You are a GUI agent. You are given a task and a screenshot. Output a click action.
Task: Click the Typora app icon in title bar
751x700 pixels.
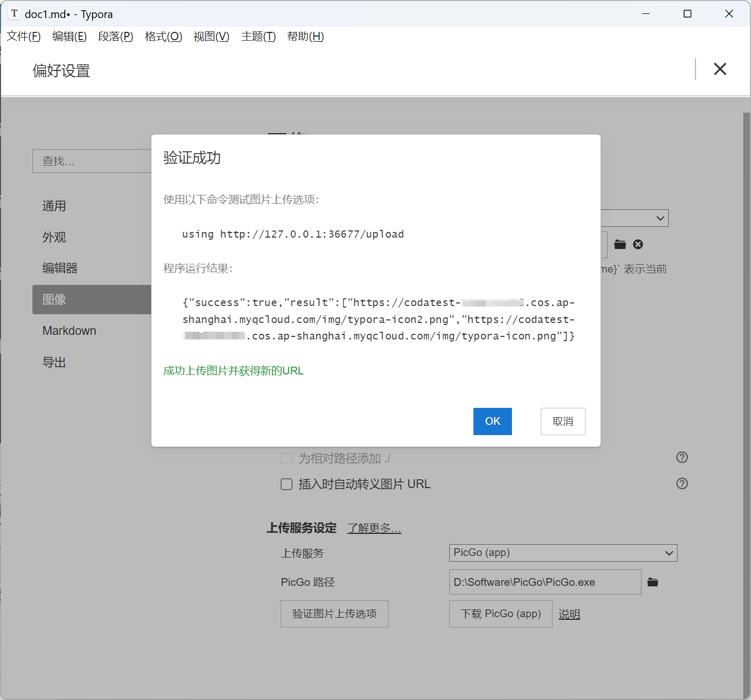pos(14,14)
